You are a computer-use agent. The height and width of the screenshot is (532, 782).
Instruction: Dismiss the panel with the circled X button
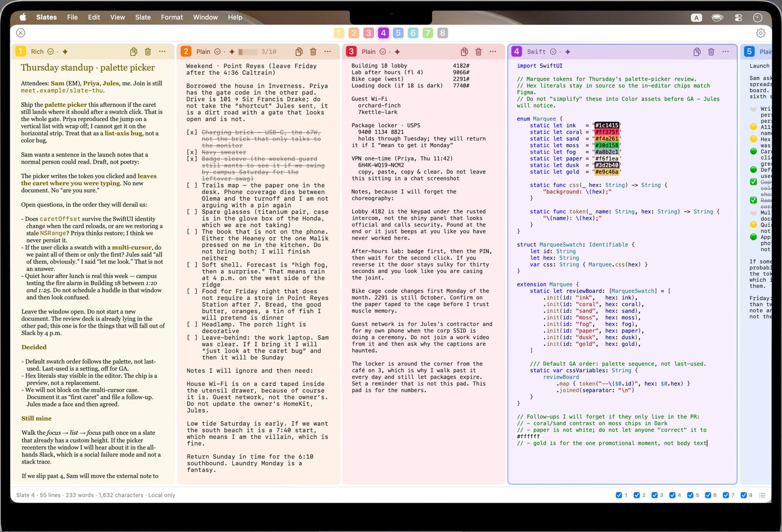point(21,33)
